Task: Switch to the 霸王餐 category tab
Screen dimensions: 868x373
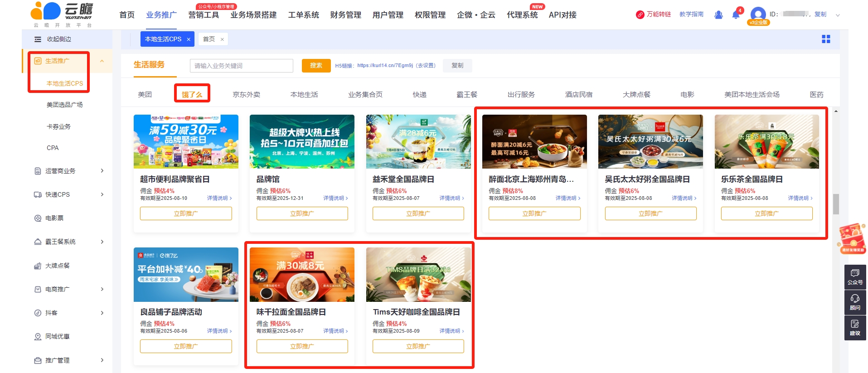Action: (x=467, y=94)
